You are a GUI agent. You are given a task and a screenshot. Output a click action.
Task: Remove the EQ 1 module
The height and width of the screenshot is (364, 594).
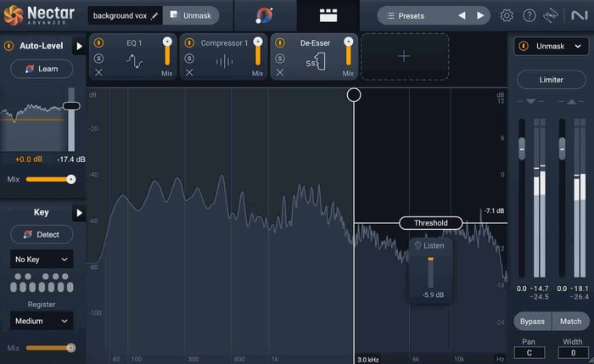(x=98, y=72)
